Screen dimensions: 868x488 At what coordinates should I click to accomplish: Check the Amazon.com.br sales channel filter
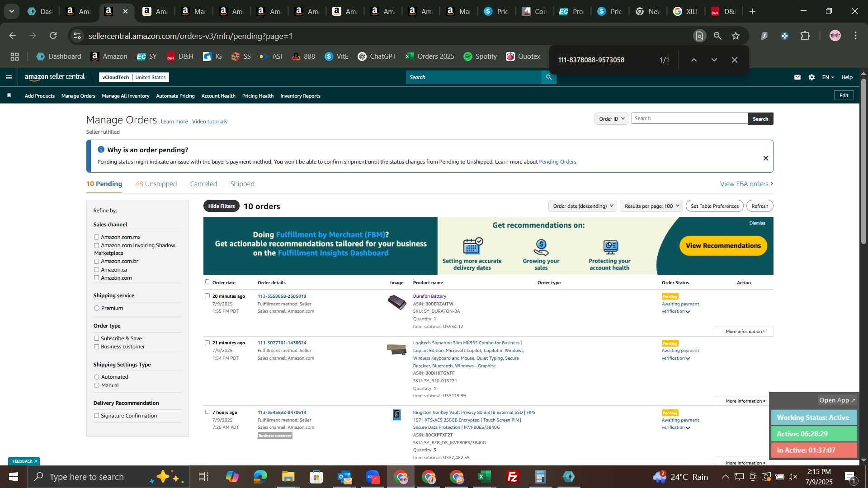click(x=96, y=262)
